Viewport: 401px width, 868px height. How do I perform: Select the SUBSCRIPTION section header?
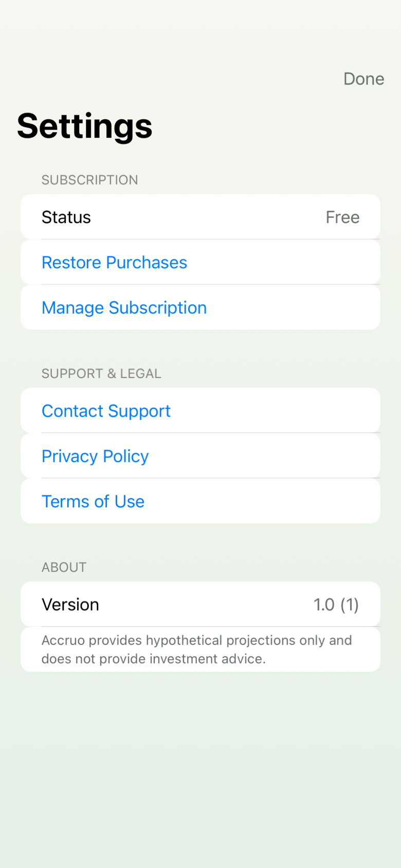pos(89,179)
